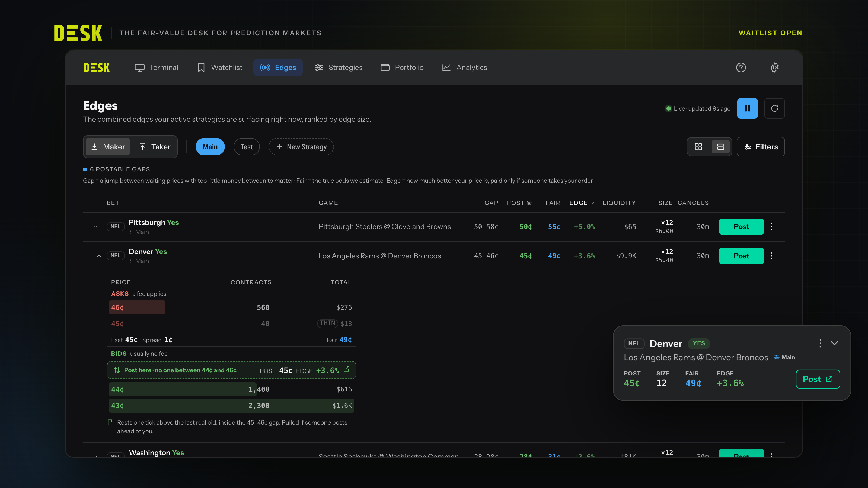Click the YES badge in floating card

coord(698,343)
